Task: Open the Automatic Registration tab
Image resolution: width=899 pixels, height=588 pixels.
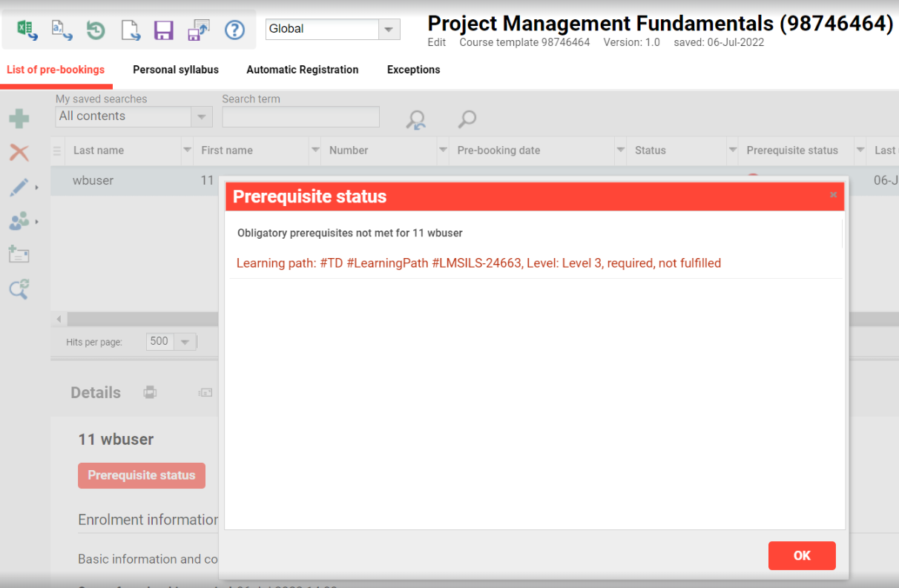Action: coord(302,70)
